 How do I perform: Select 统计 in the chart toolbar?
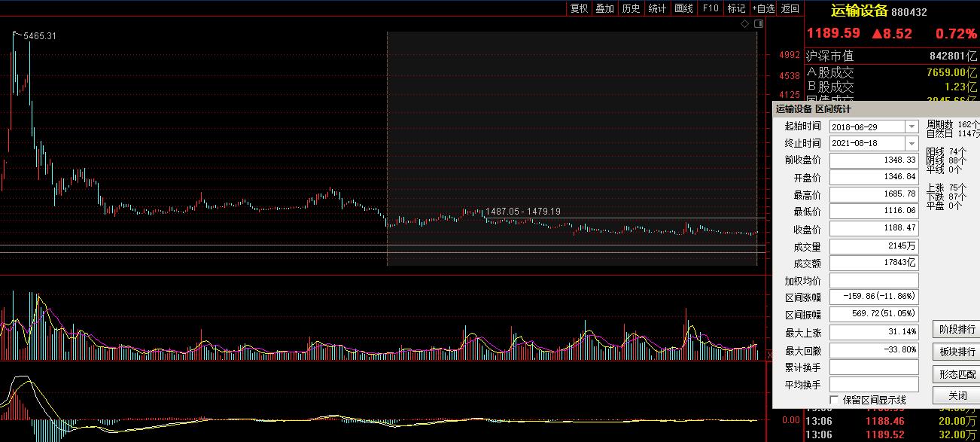pyautogui.click(x=657, y=8)
